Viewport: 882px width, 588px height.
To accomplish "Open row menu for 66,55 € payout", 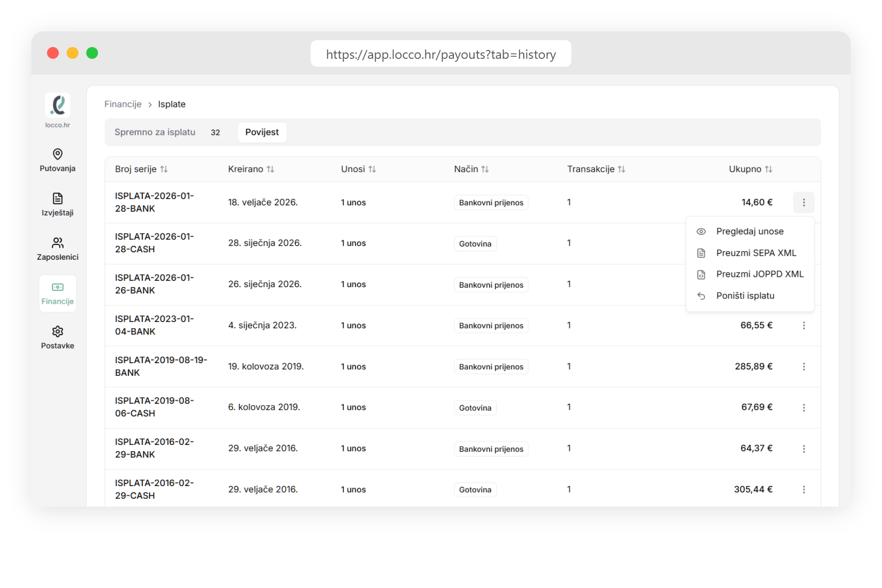I will 804,325.
